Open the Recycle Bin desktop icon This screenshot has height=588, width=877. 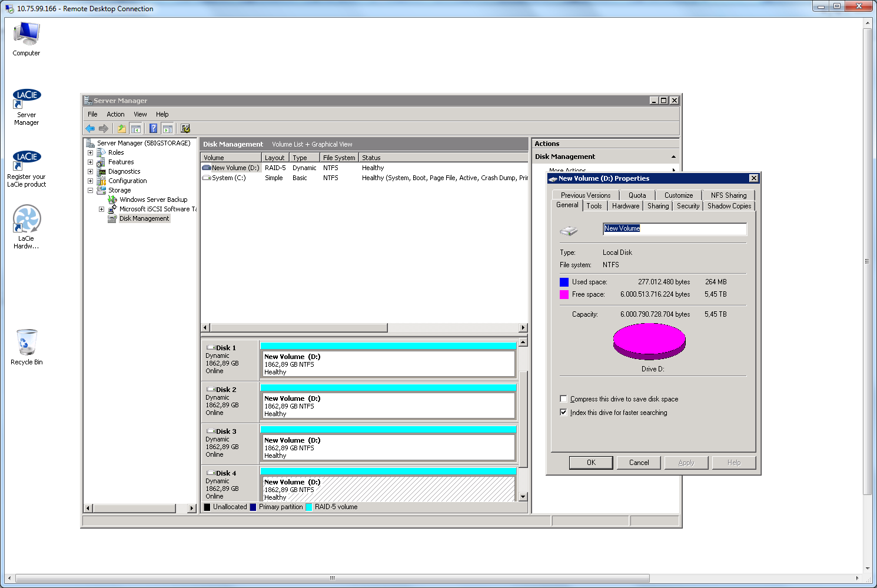pyautogui.click(x=26, y=343)
